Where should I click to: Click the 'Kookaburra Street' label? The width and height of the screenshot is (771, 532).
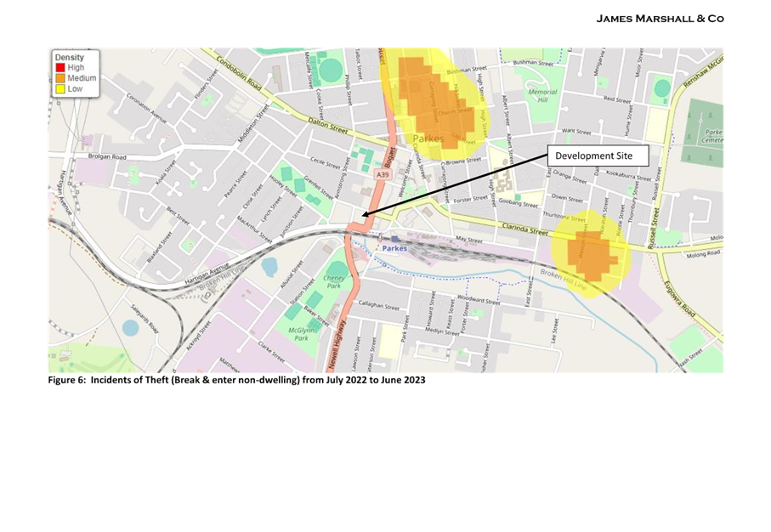tap(628, 175)
